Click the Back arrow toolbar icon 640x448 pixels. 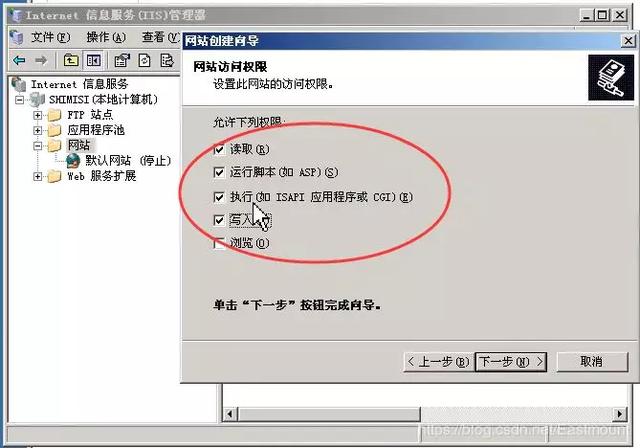pyautogui.click(x=19, y=61)
